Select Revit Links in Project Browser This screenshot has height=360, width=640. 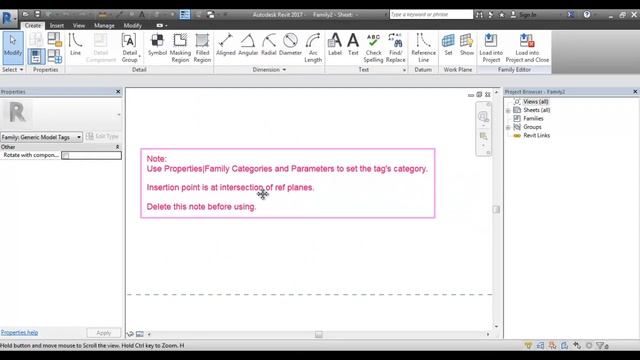pos(536,136)
